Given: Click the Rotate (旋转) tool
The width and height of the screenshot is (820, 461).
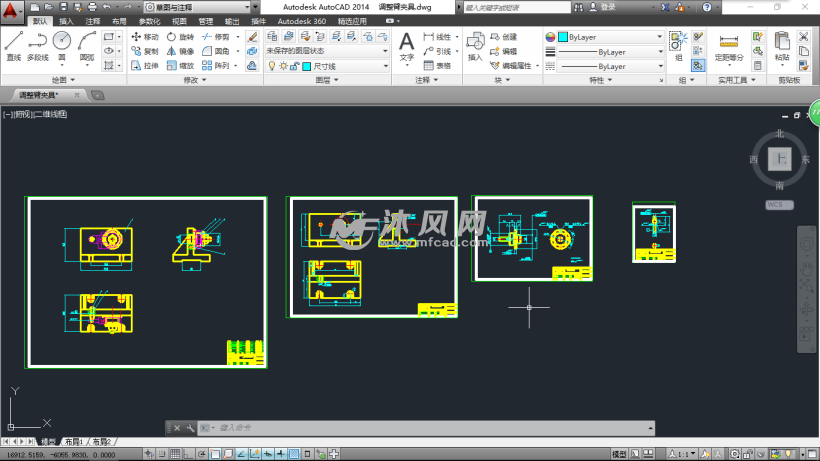Looking at the screenshot, I should (180, 37).
